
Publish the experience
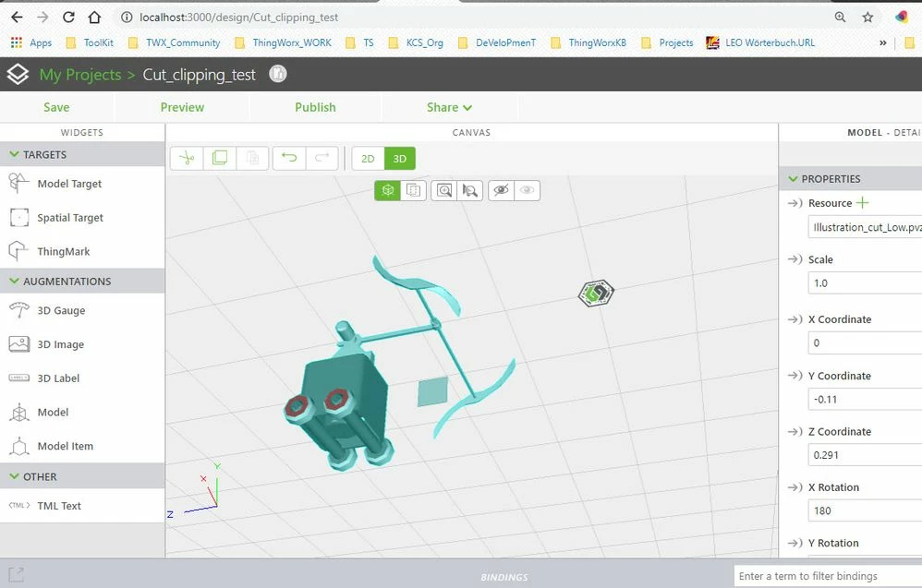tap(315, 107)
